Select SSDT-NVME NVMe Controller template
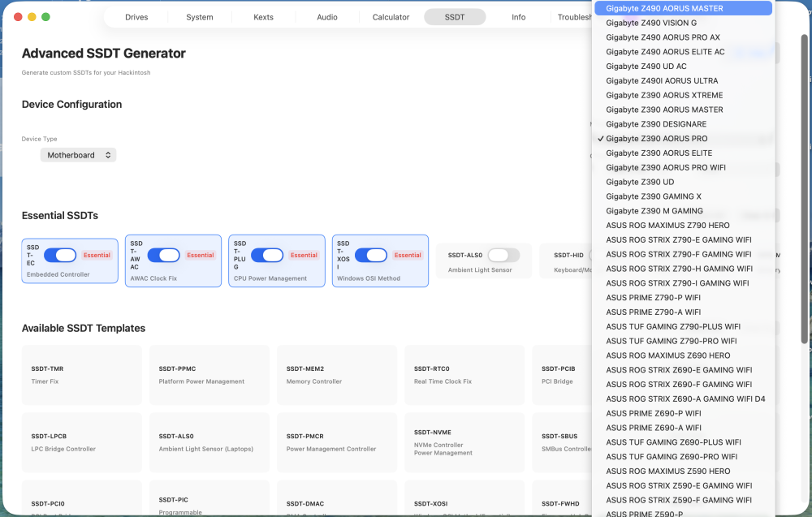This screenshot has height=517, width=812. (464, 442)
